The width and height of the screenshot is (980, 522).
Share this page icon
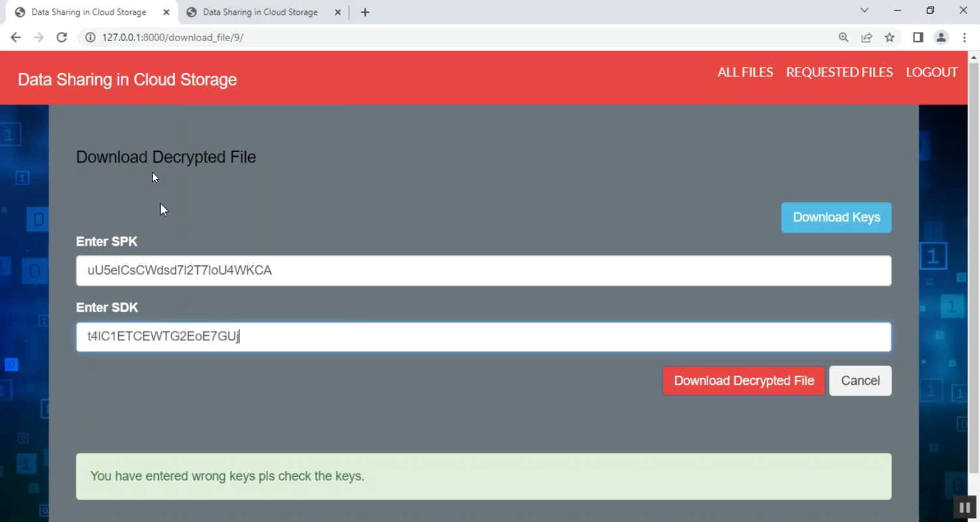pyautogui.click(x=866, y=37)
